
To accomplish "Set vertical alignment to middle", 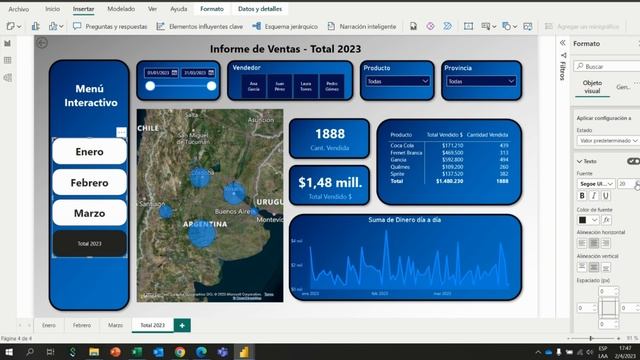I will [594, 267].
